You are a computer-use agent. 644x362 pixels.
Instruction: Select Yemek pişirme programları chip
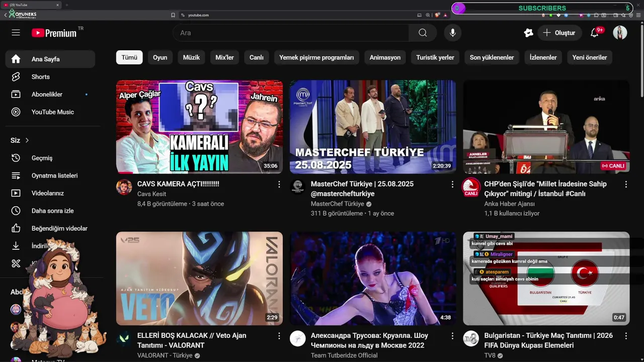point(316,57)
